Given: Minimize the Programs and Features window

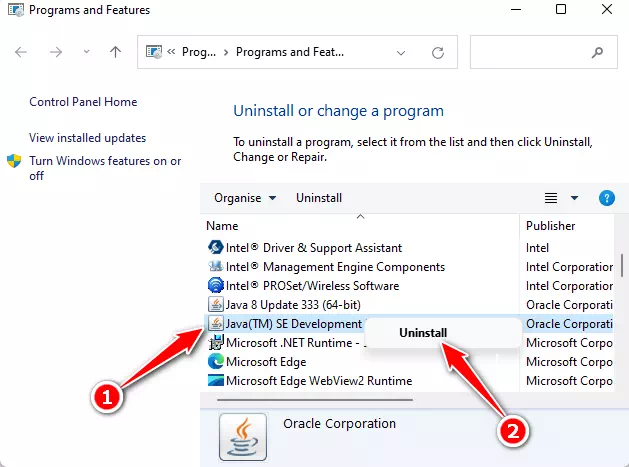Looking at the screenshot, I should (516, 9).
